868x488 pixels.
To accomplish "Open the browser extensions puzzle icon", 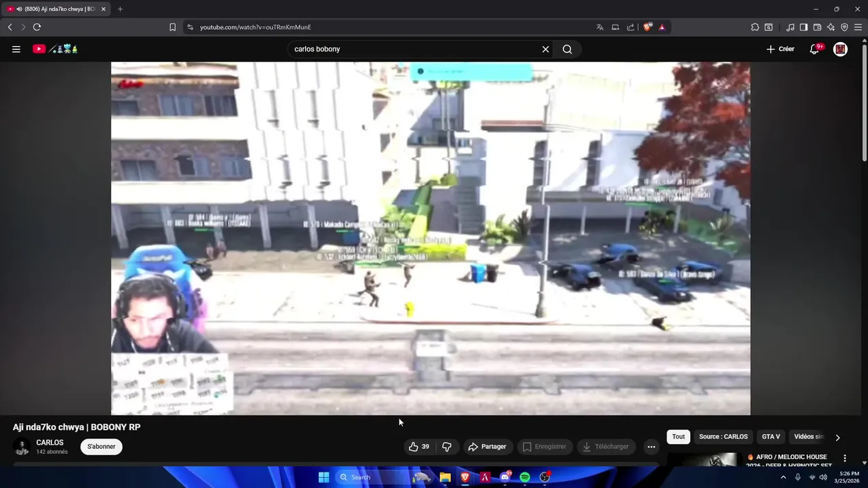I will point(755,27).
